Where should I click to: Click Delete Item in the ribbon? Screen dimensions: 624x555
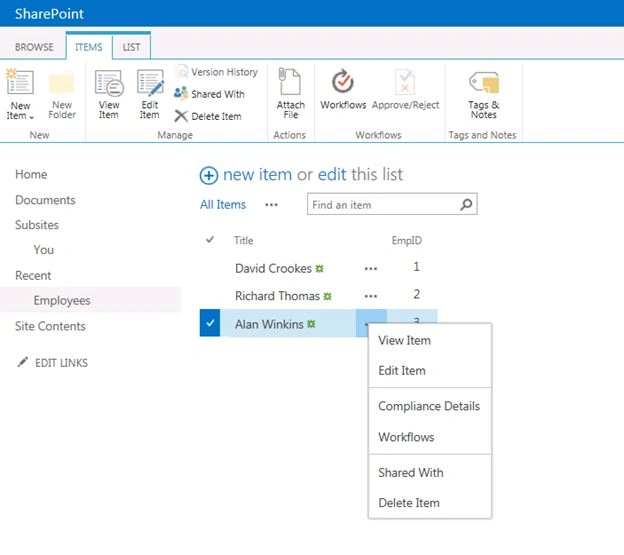click(x=208, y=116)
